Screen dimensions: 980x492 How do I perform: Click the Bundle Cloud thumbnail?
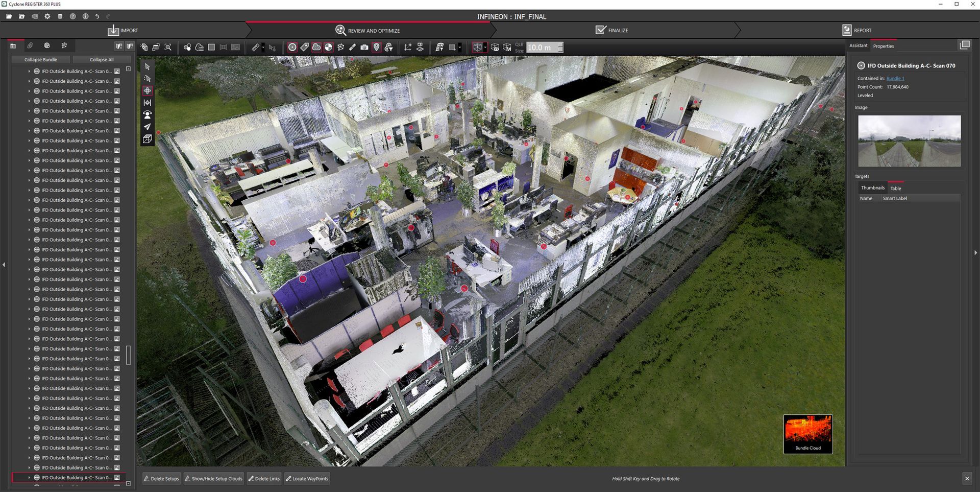pyautogui.click(x=808, y=434)
